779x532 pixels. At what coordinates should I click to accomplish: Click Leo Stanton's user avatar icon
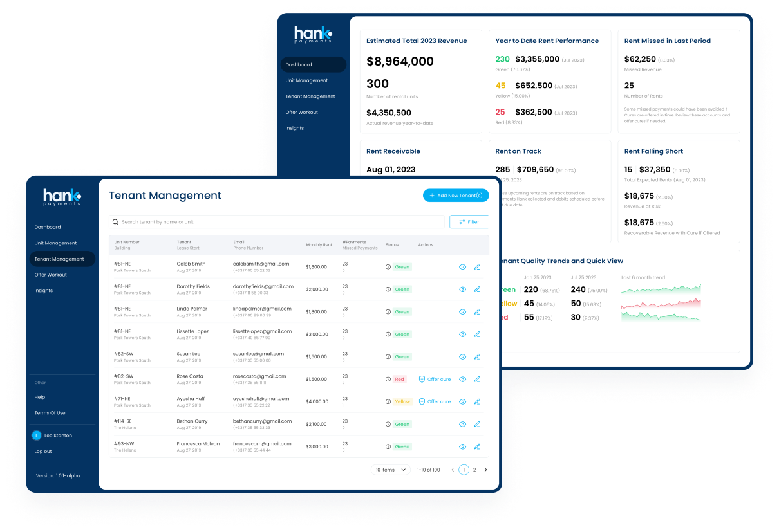[37, 436]
